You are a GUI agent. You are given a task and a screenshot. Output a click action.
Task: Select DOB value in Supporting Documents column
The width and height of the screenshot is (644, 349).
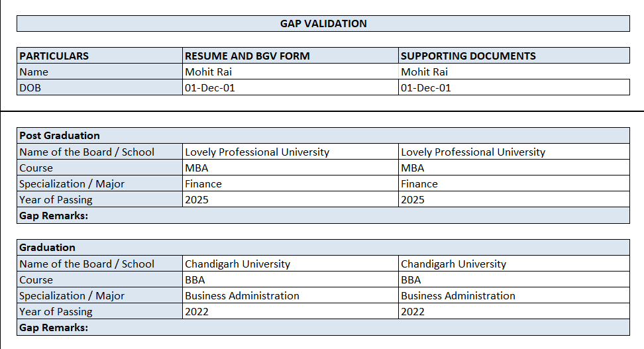coord(513,87)
